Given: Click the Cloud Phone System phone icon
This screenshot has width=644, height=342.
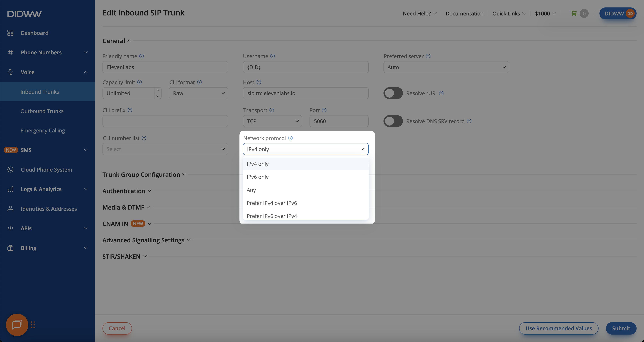Looking at the screenshot, I should click(10, 170).
